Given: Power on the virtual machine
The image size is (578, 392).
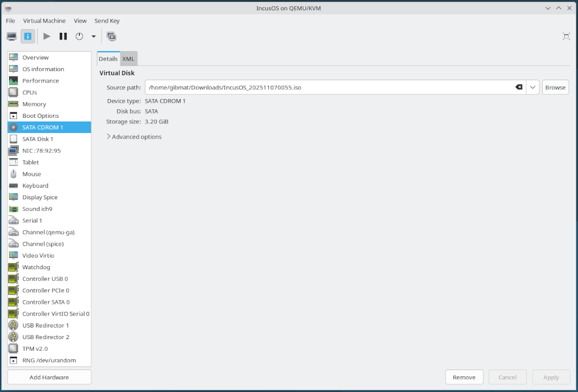Looking at the screenshot, I should 46,36.
